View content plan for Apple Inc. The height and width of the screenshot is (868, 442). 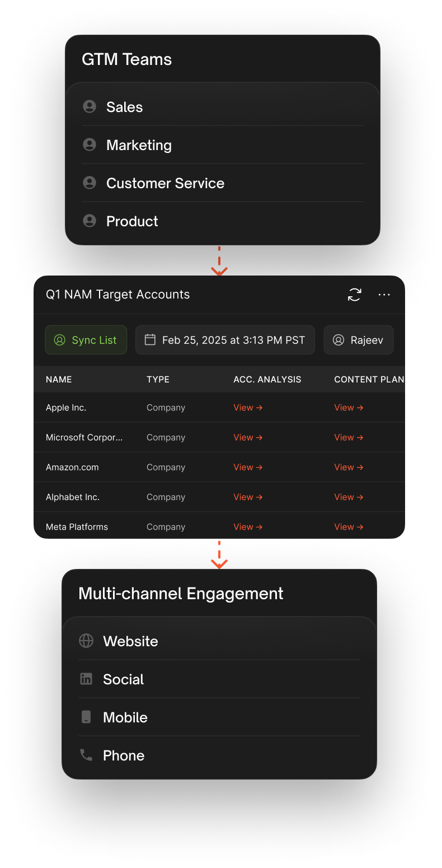[x=349, y=408]
